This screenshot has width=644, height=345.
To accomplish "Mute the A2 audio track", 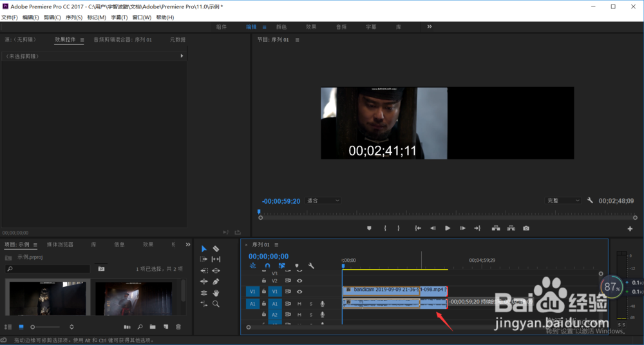I will tap(299, 315).
